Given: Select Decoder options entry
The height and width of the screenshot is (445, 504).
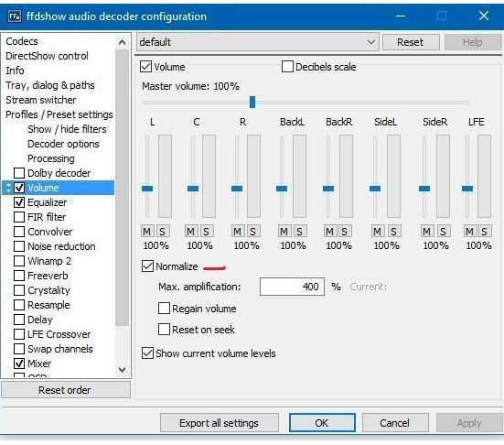Looking at the screenshot, I should click(63, 144).
